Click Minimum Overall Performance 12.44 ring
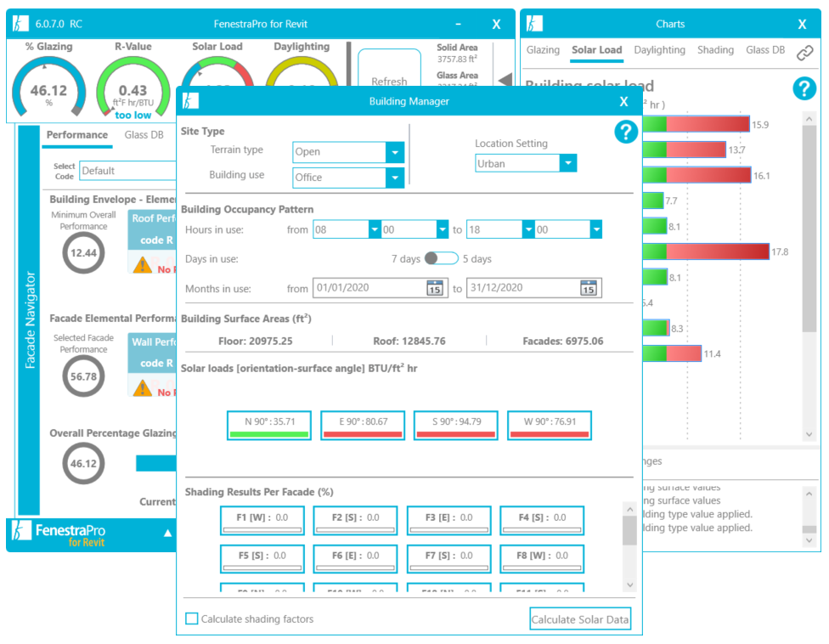This screenshot has width=829, height=644. coord(83,252)
